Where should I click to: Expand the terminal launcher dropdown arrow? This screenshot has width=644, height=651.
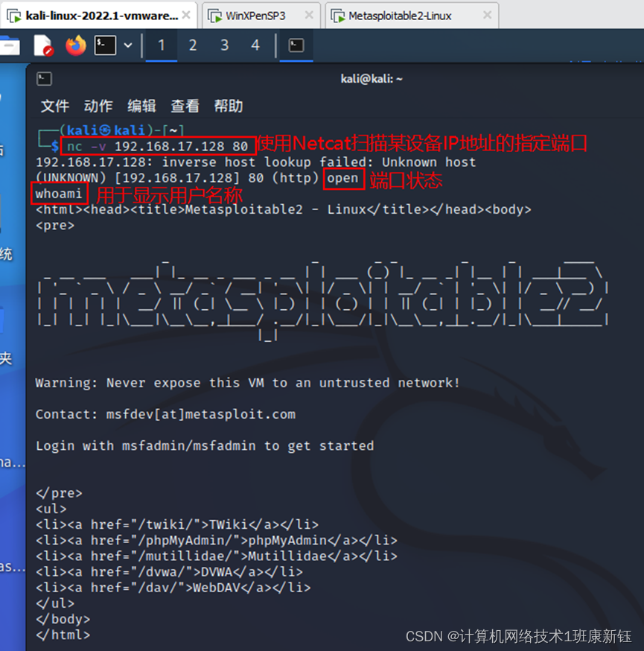point(128,45)
